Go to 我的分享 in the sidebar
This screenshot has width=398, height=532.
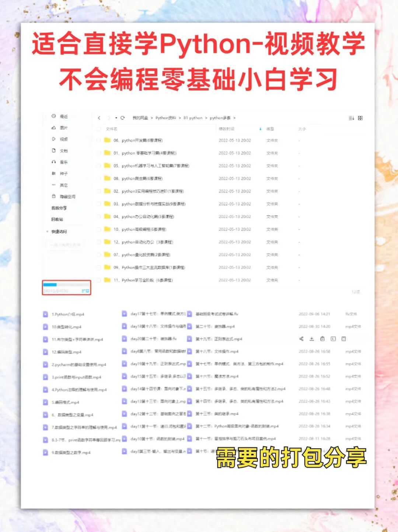coord(59,208)
